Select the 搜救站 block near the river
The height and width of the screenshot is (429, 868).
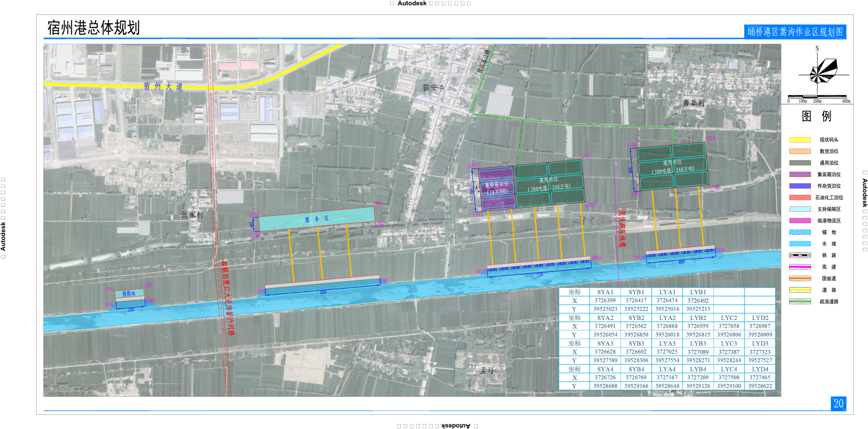click(129, 294)
